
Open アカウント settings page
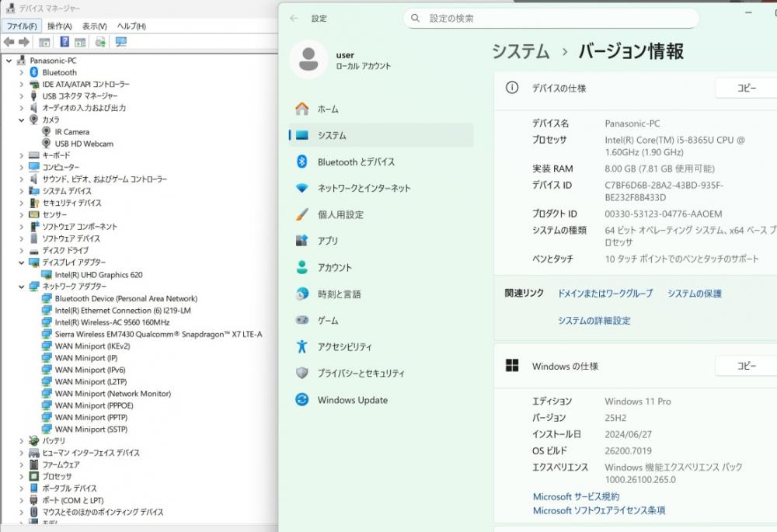pos(381,267)
